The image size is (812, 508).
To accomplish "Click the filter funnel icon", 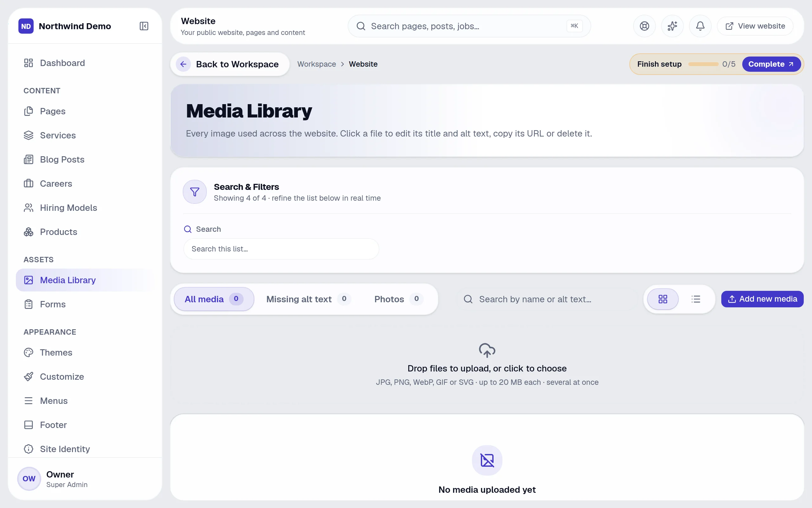I will (195, 192).
